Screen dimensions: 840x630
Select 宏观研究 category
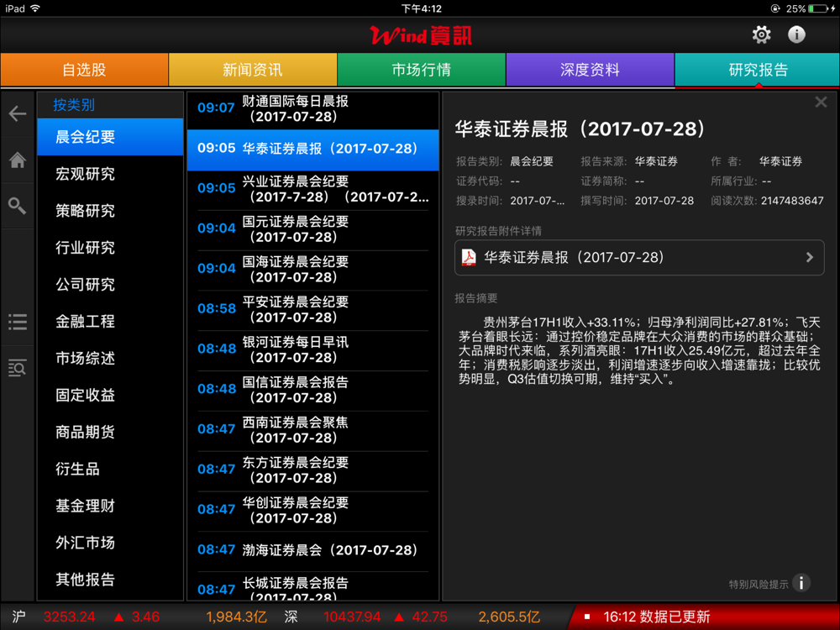(x=110, y=174)
